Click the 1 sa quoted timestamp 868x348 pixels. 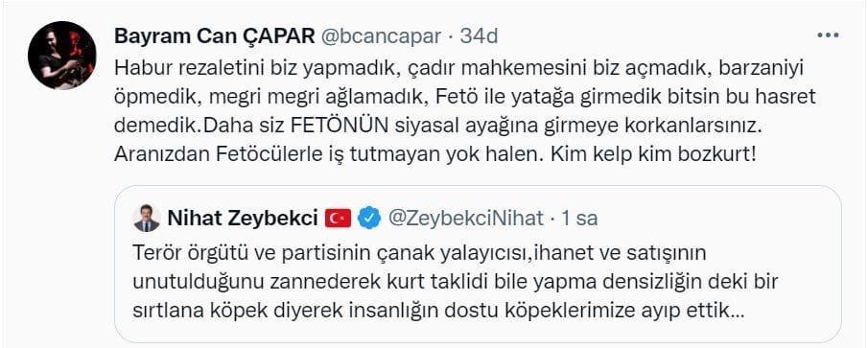(x=579, y=220)
